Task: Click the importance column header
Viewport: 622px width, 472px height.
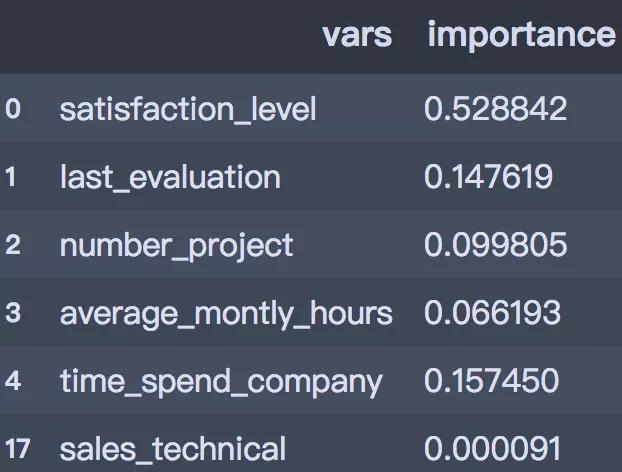Action: (522, 35)
